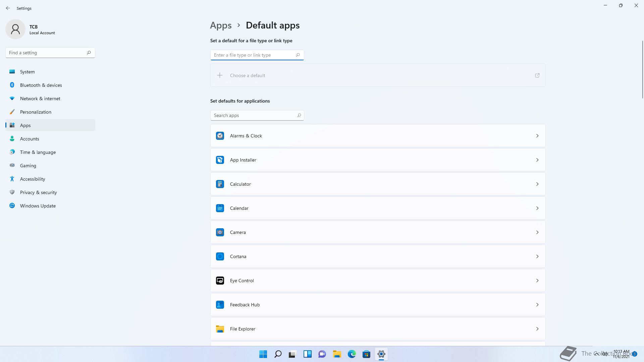Click the Eye Control row label
This screenshot has height=362, width=644.
pyautogui.click(x=242, y=281)
